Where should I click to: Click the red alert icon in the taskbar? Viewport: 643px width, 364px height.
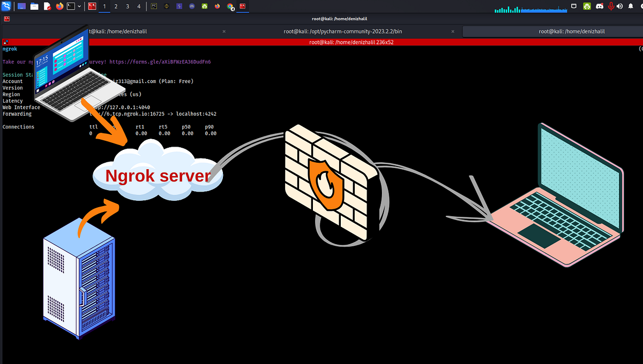[x=92, y=6]
